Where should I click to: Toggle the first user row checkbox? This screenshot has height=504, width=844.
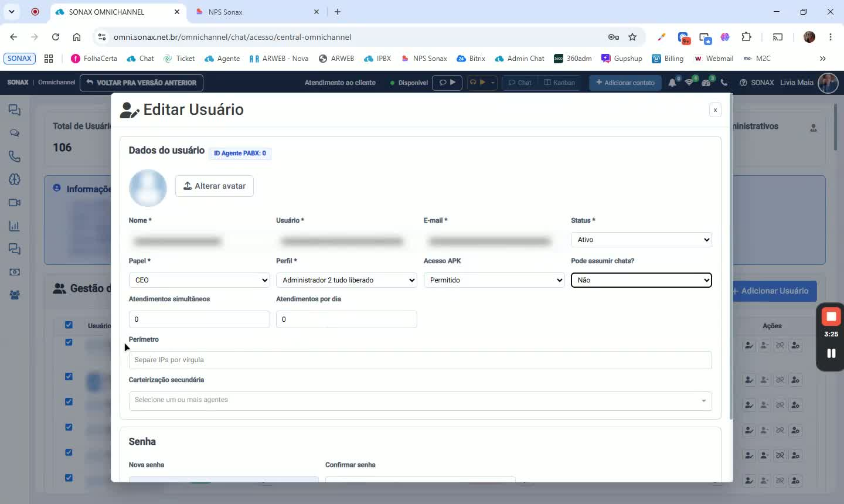pos(69,342)
